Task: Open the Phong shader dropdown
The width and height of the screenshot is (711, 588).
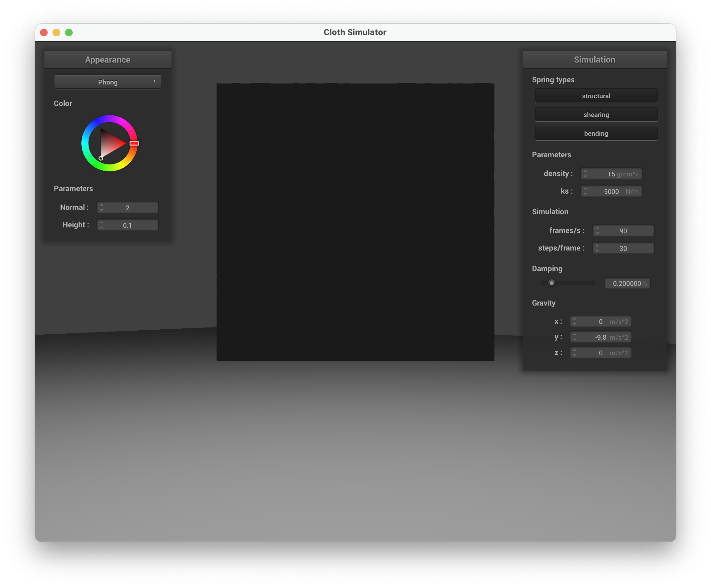Action: pos(108,82)
